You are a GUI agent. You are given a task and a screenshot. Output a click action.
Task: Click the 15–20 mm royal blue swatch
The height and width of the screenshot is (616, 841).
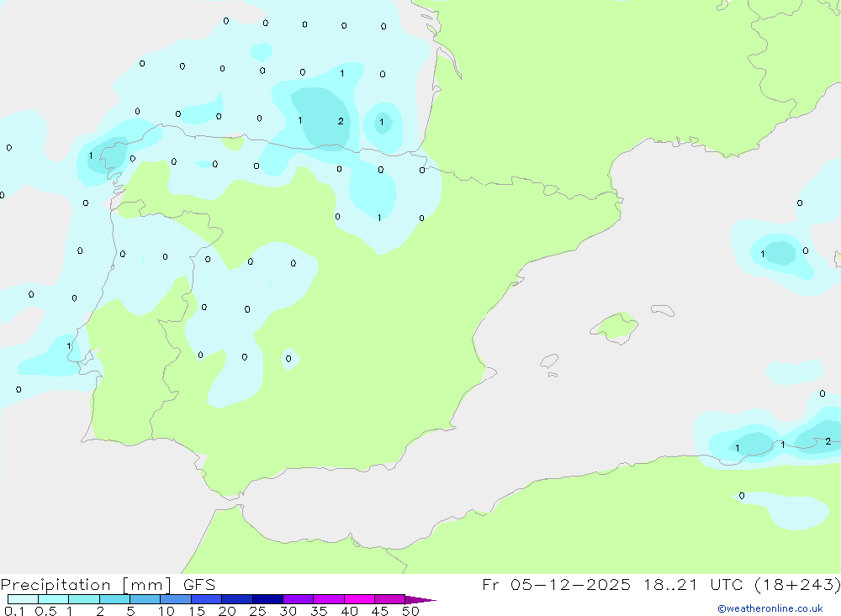coord(207,599)
